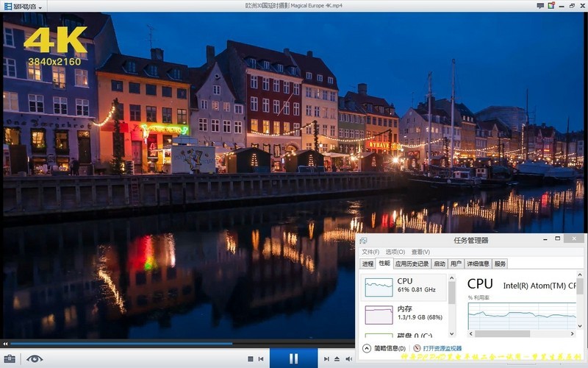Select the 内存 memory resource item

pyautogui.click(x=404, y=314)
